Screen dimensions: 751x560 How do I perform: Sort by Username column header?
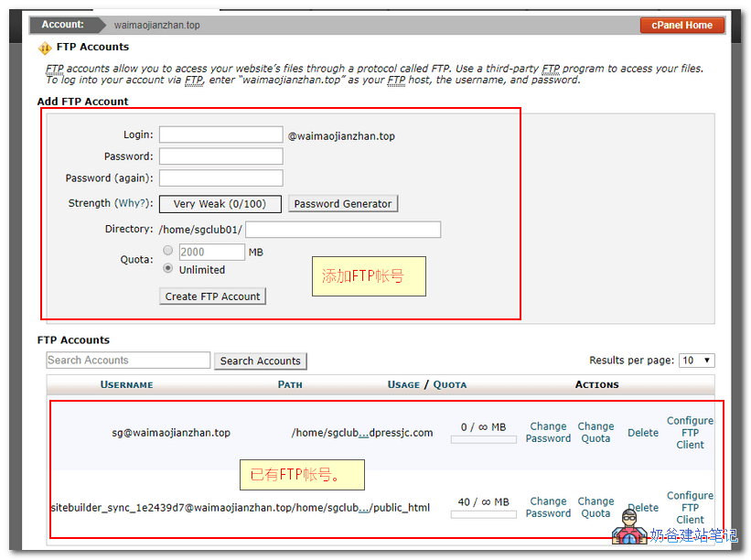tap(126, 385)
